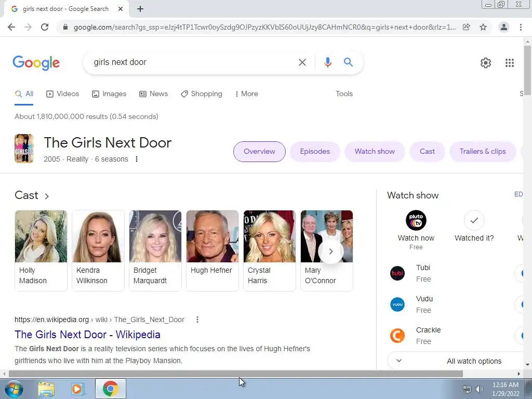Mark the show with 'Watched it?' checkmark
Viewport: 532px width, 399px height.
(x=474, y=220)
